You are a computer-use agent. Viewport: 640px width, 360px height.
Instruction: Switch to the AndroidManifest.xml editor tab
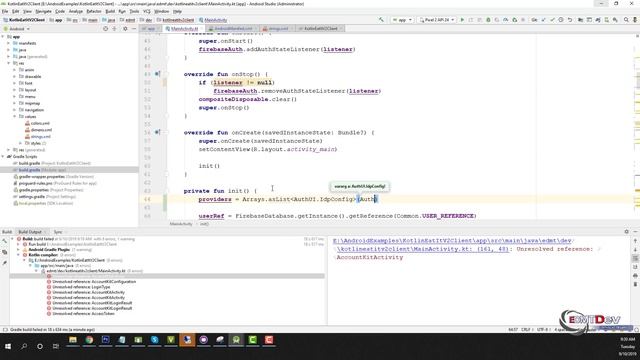[x=233, y=29]
